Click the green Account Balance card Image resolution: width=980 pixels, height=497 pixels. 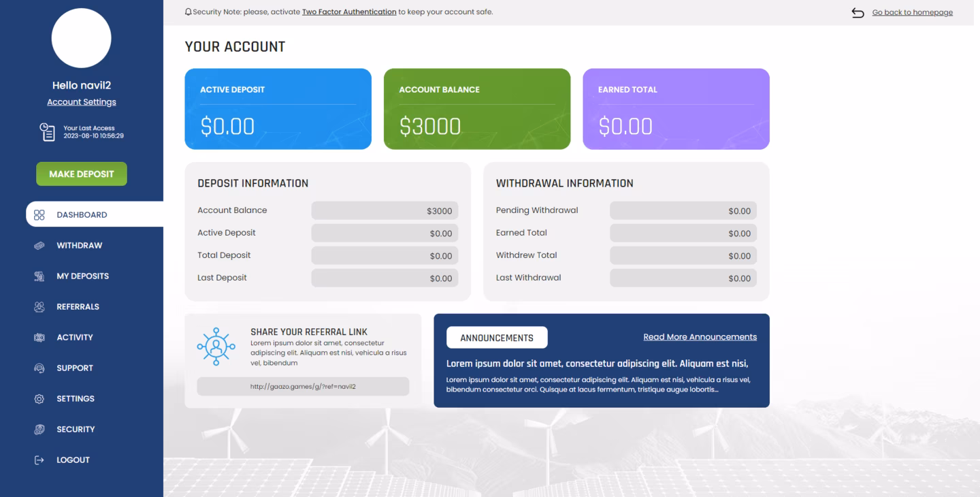[477, 109]
